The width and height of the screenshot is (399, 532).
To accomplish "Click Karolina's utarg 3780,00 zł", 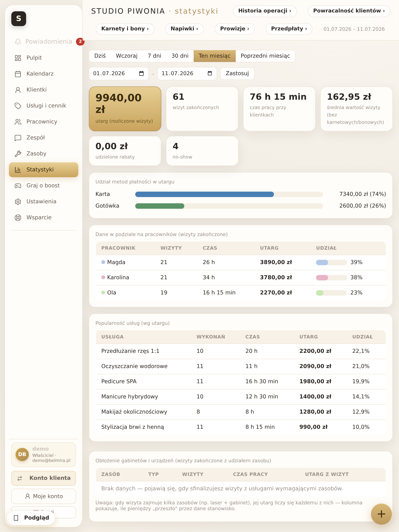I will [x=276, y=277].
